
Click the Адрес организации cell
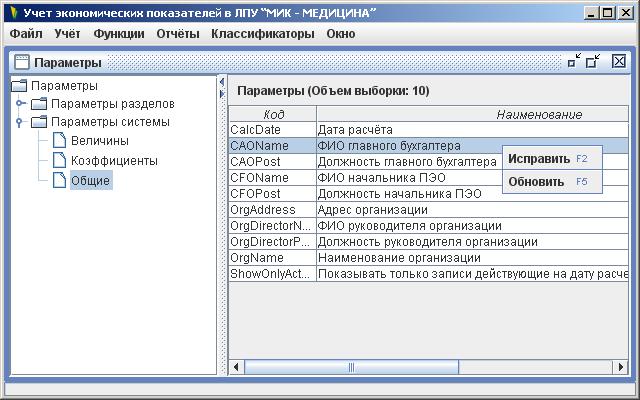point(473,210)
